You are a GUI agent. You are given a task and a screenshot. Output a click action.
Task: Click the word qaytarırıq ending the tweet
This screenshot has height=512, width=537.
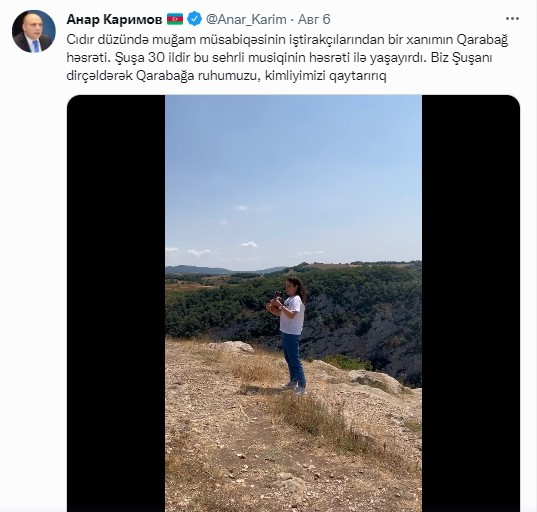[x=358, y=76]
